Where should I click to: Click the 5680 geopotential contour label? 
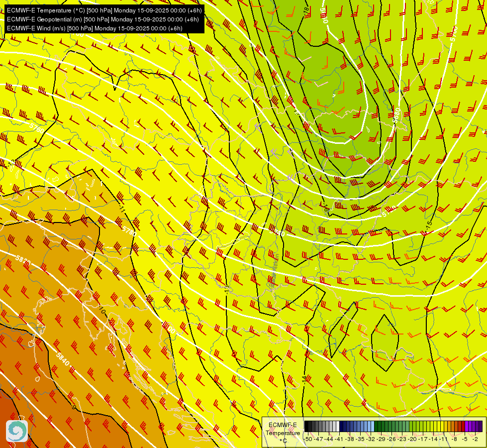pyautogui.click(x=397, y=115)
